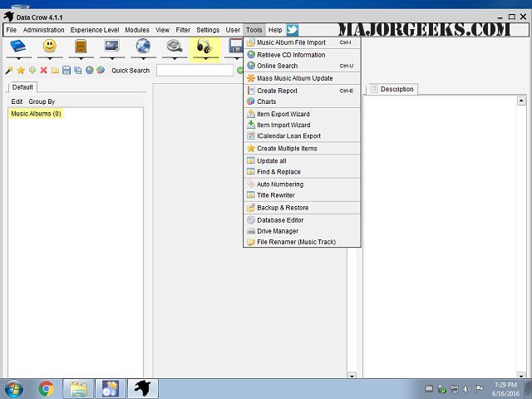Open the Administration menu
This screenshot has height=399, width=532.
(x=44, y=30)
